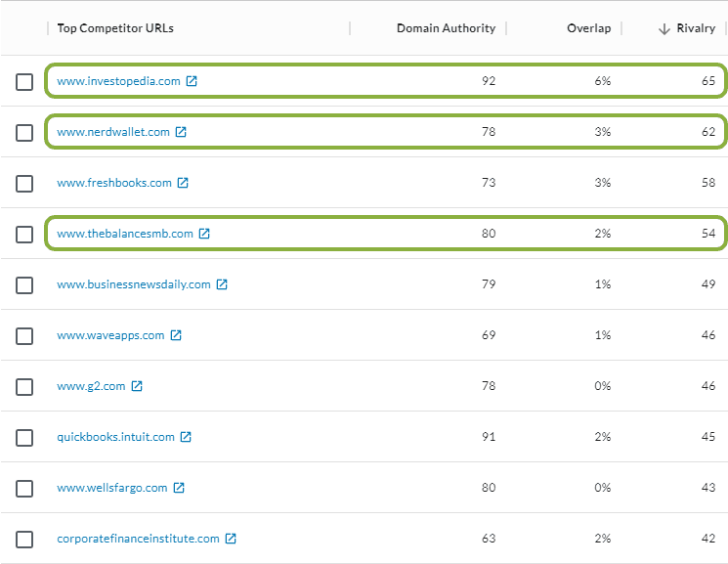
Task: Click the www.wellsfargo.com URL link
Action: [112, 488]
